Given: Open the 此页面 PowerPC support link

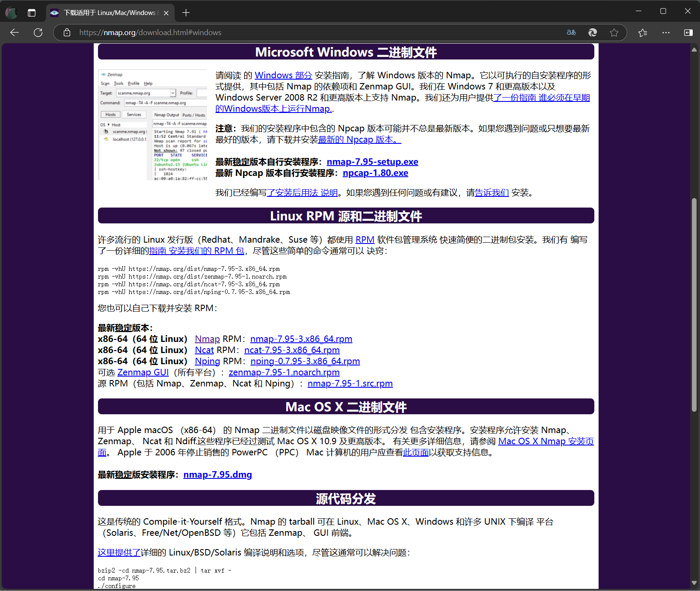Looking at the screenshot, I should tap(416, 452).
